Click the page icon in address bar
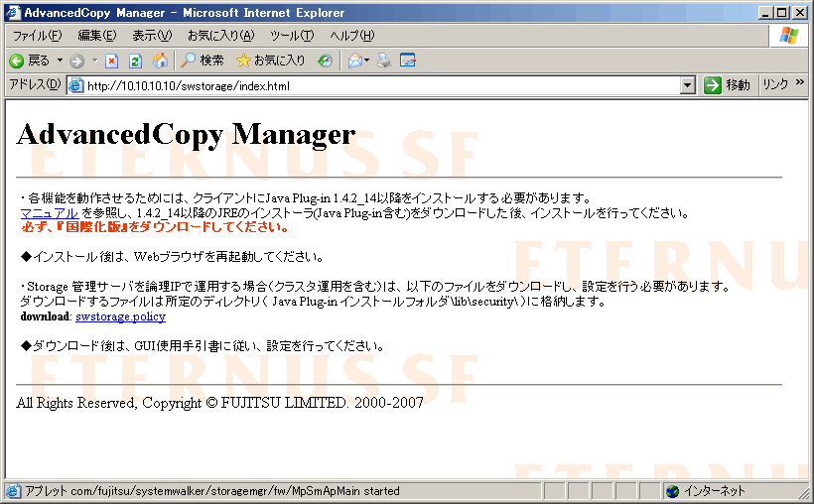 [75, 85]
